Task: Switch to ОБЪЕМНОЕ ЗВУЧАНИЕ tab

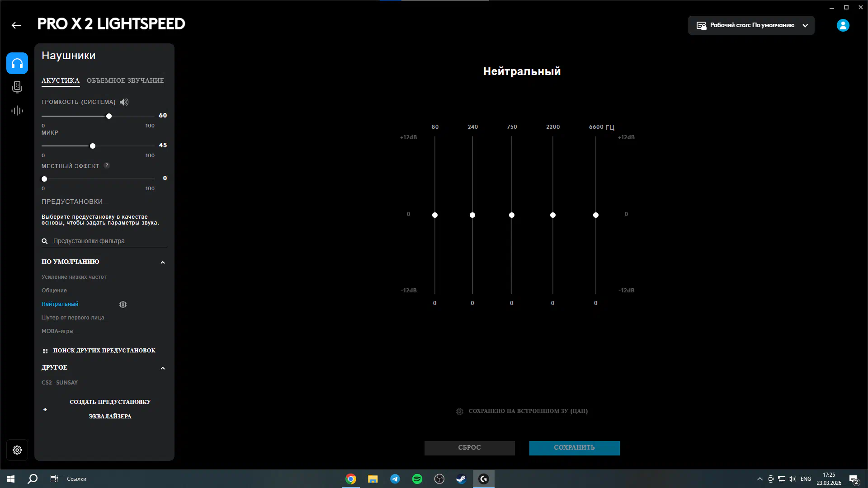Action: click(125, 80)
